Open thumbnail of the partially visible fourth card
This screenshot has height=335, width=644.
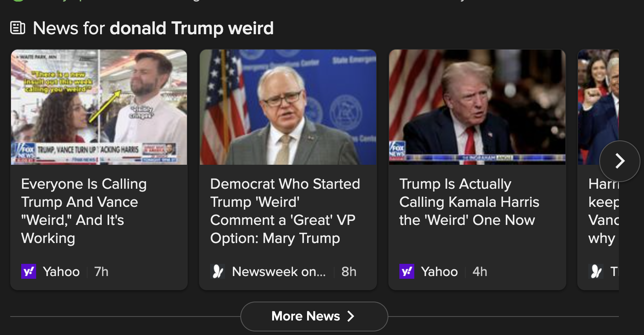point(589,107)
